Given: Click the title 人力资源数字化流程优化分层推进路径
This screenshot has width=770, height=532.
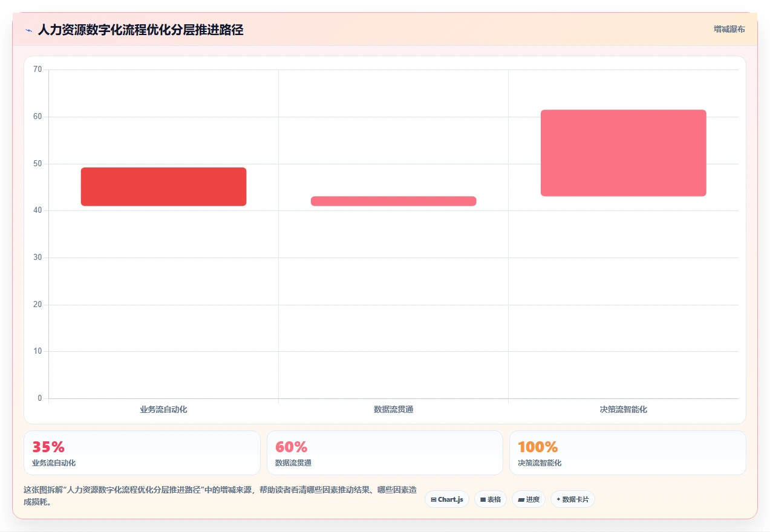Looking at the screenshot, I should (x=140, y=30).
